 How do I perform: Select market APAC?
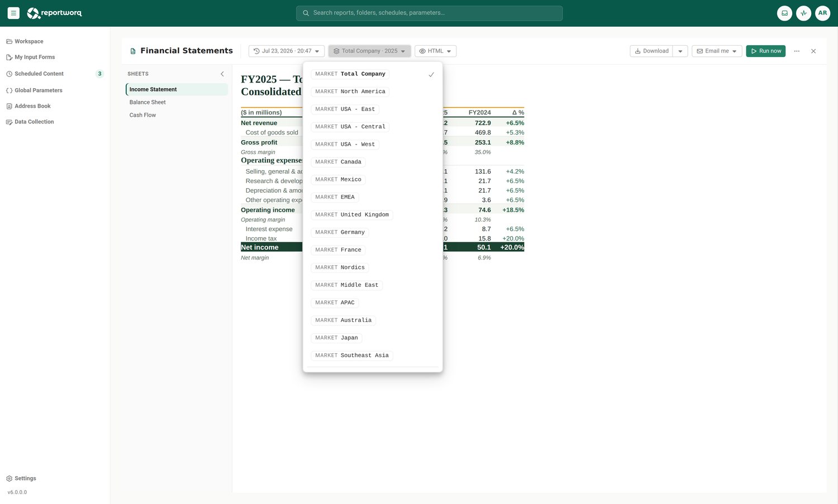(373, 303)
